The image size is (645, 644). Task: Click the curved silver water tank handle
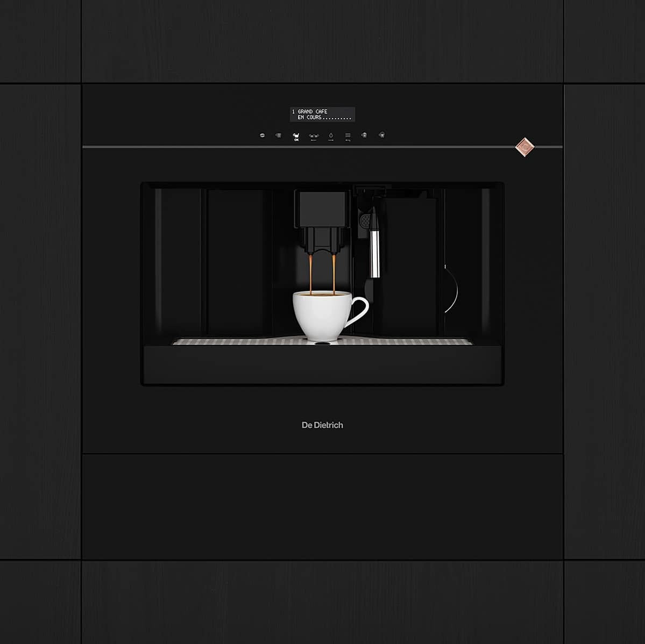click(453, 289)
